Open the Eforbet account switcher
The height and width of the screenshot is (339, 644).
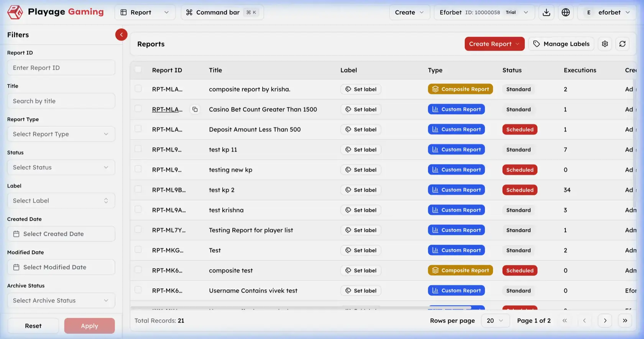484,12
